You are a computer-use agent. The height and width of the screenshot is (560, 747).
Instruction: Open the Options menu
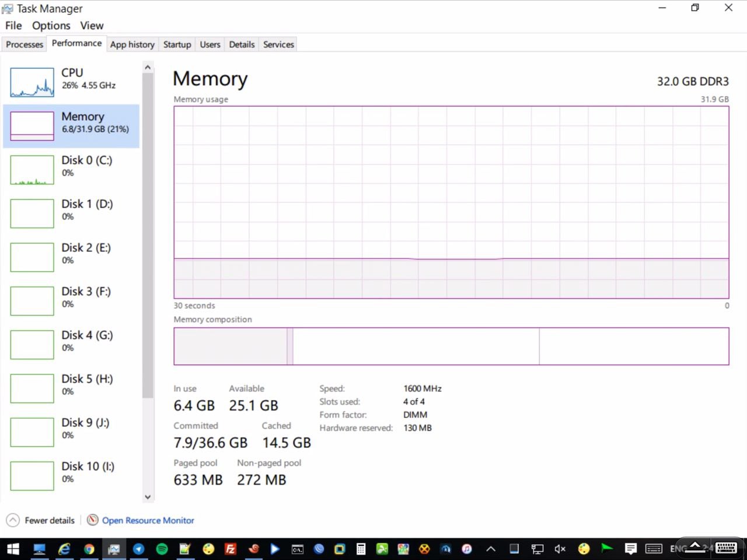click(51, 26)
